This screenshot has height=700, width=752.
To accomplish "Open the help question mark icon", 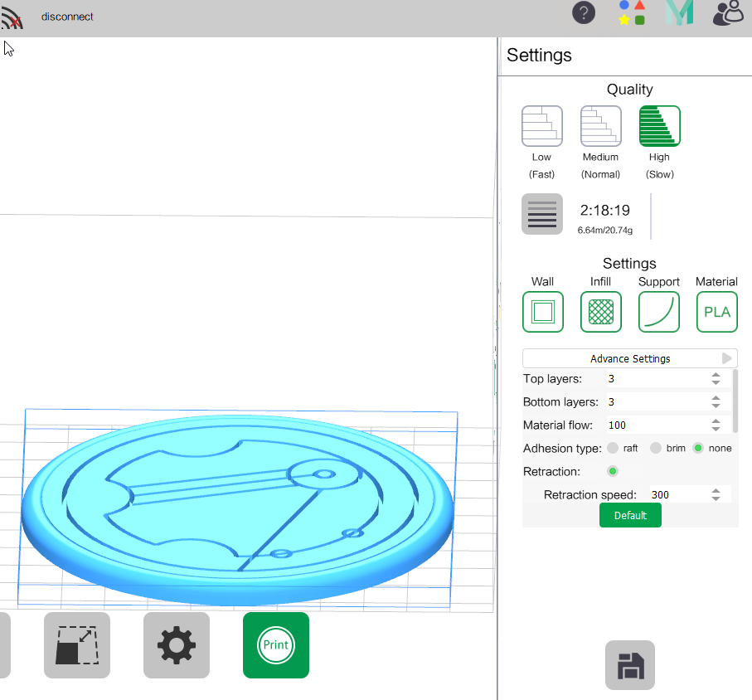I will [584, 13].
